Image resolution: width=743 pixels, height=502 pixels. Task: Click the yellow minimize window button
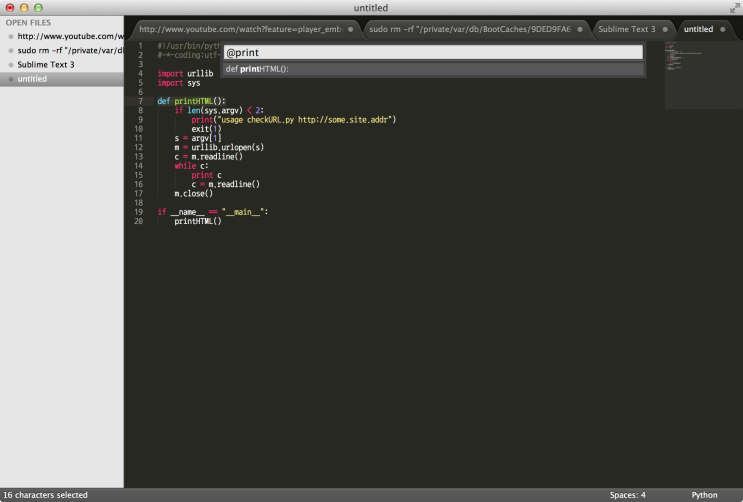(x=24, y=8)
